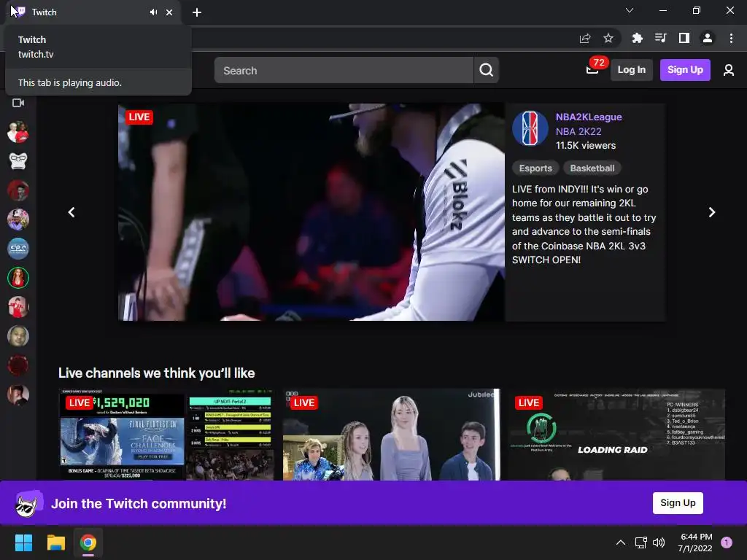Open File Explorer from taskbar

(x=55, y=542)
